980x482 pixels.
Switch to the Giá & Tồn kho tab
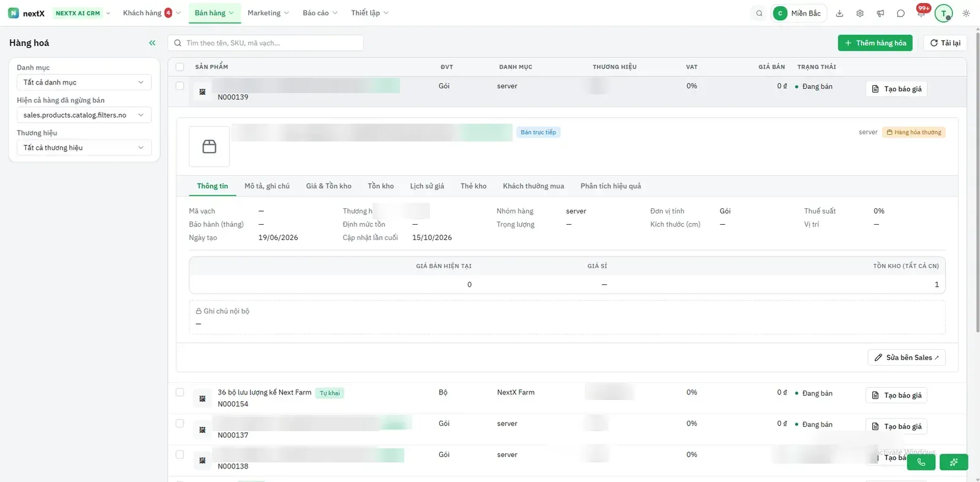329,186
